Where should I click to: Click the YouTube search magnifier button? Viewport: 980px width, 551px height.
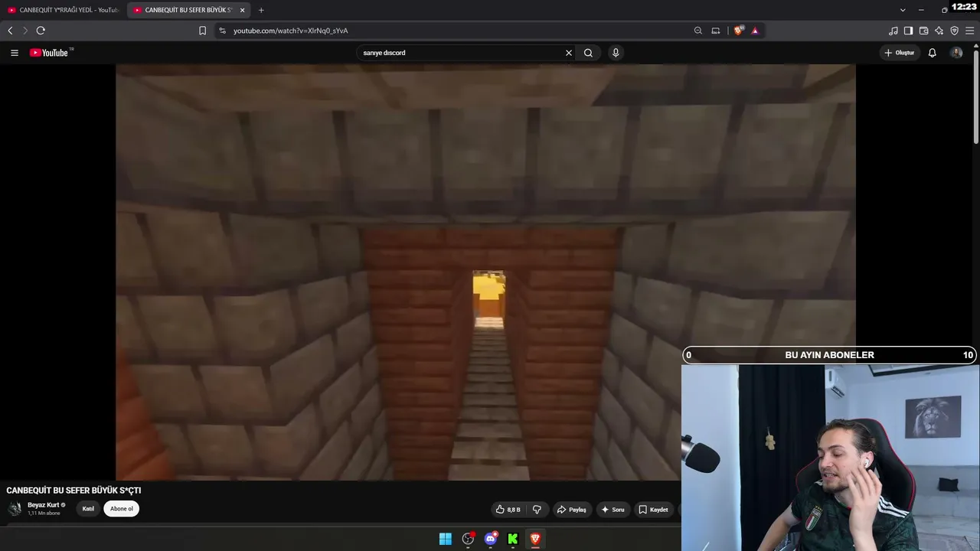tap(588, 53)
